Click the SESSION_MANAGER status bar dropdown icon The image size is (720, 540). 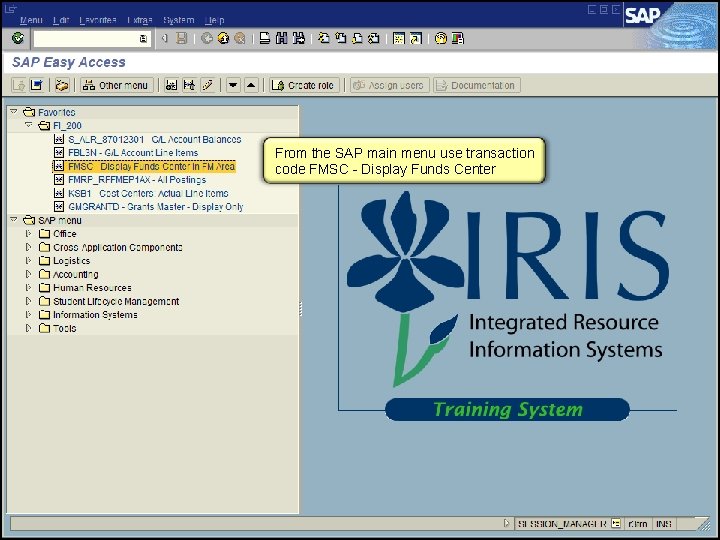616,523
